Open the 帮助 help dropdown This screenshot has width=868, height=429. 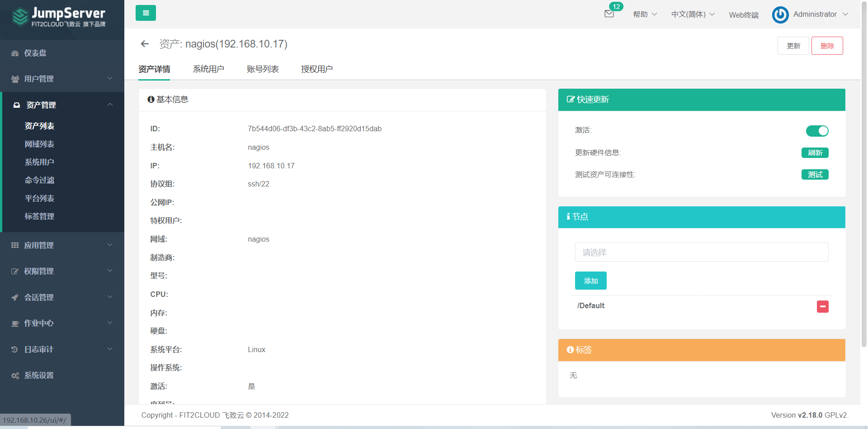tap(645, 14)
